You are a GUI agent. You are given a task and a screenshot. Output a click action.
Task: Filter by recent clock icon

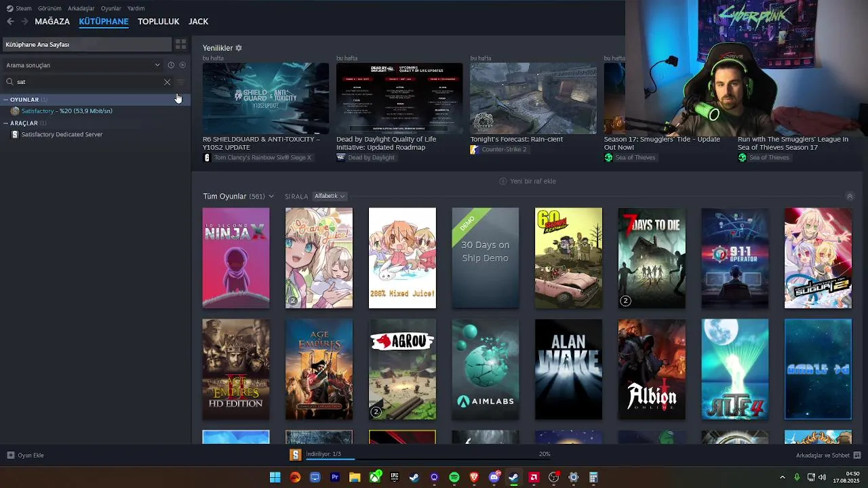pos(171,65)
